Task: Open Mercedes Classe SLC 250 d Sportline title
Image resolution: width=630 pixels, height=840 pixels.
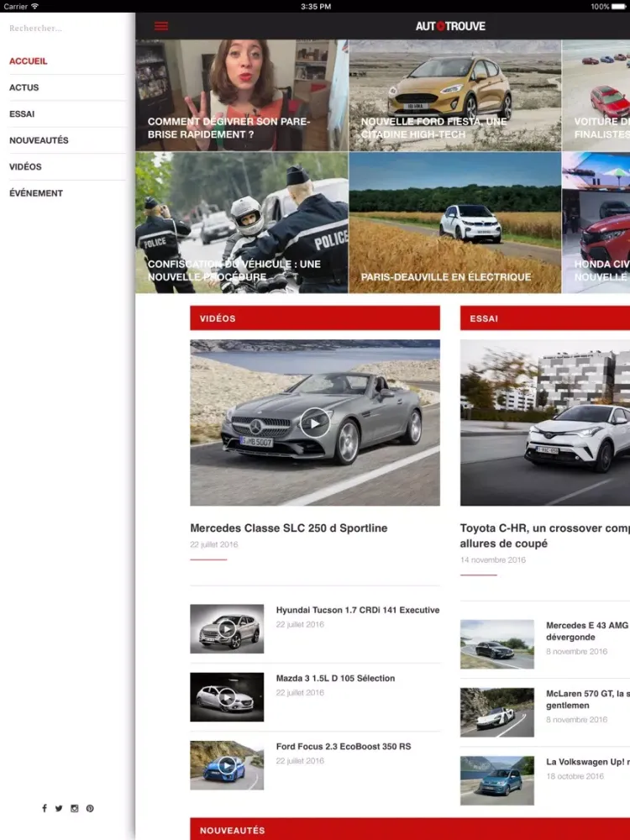Action: (x=289, y=528)
